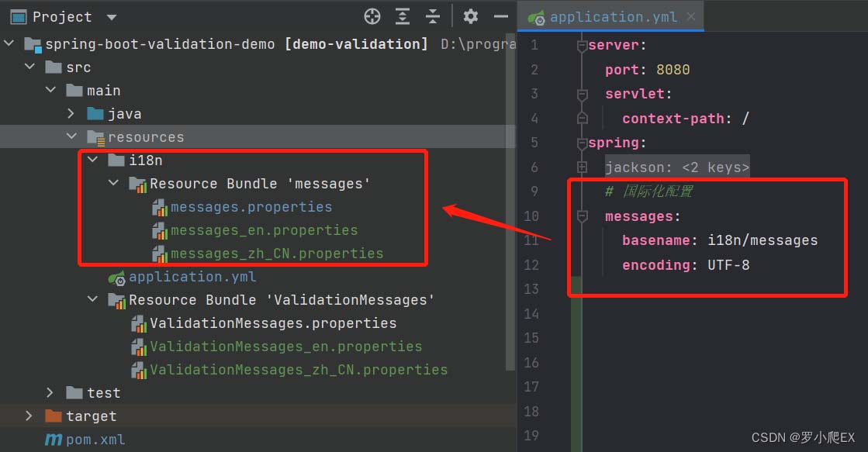Collapse the i18n folder
Image resolution: width=868 pixels, height=452 pixels.
(x=92, y=160)
